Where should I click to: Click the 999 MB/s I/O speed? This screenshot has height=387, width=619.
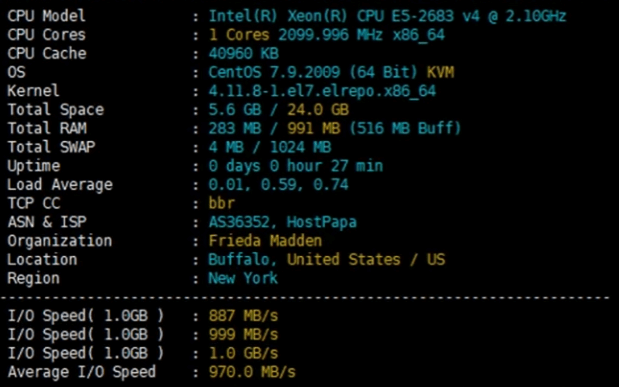tap(243, 334)
